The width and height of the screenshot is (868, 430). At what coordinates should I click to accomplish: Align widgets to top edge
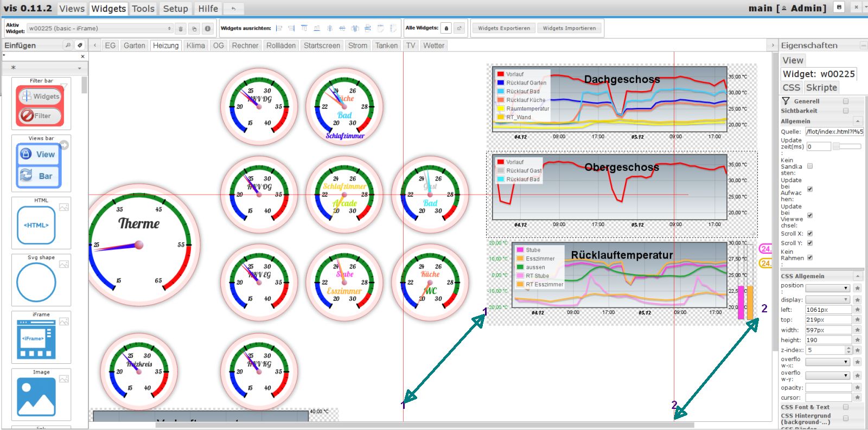(x=304, y=28)
